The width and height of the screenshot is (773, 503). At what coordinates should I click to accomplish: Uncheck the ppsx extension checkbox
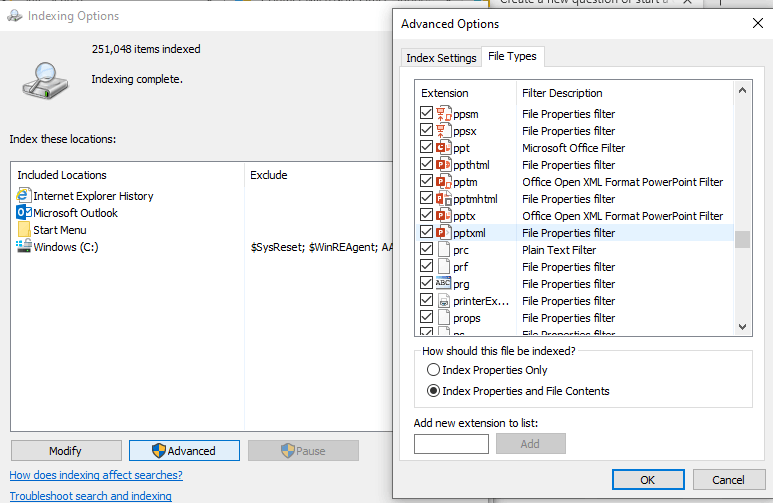pyautogui.click(x=426, y=130)
